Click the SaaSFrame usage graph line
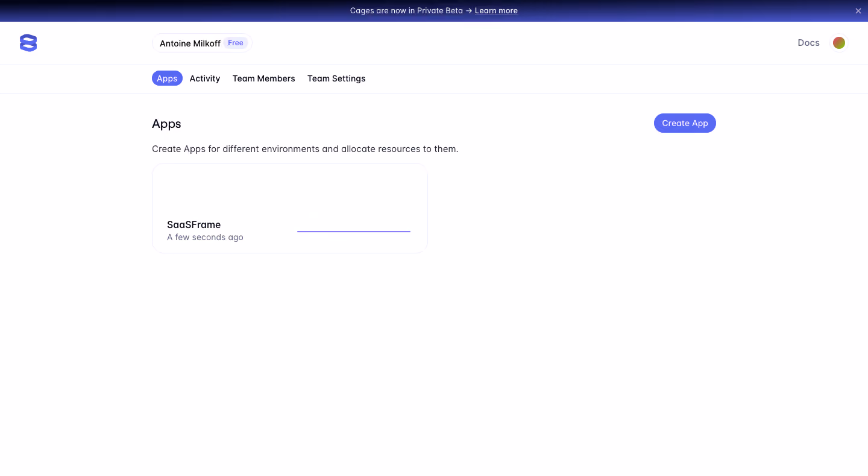The width and height of the screenshot is (868, 476). tap(354, 231)
